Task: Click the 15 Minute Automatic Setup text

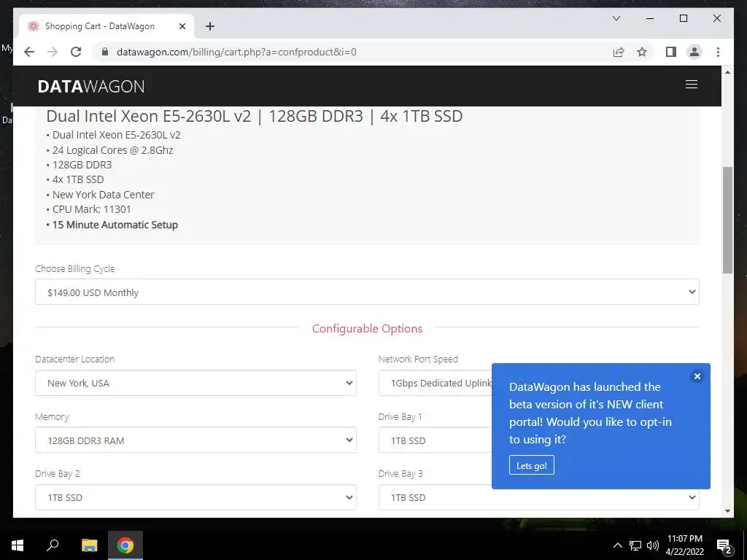Action: point(115,225)
